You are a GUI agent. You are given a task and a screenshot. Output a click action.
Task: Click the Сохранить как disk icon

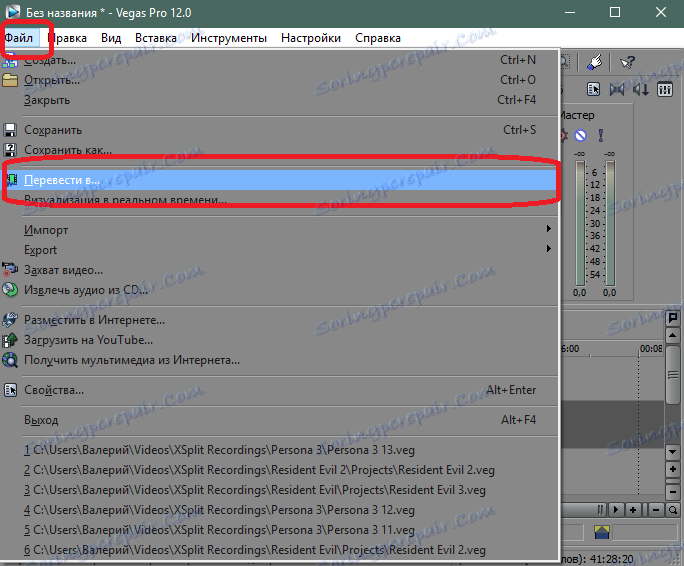point(10,150)
